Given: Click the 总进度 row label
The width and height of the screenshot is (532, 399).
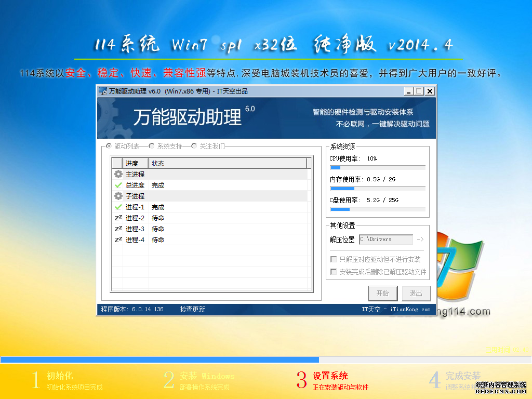Looking at the screenshot, I should [x=135, y=185].
